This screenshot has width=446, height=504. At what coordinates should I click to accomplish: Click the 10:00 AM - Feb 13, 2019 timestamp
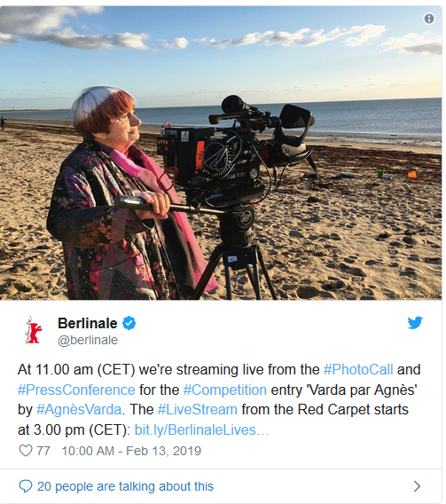click(131, 451)
